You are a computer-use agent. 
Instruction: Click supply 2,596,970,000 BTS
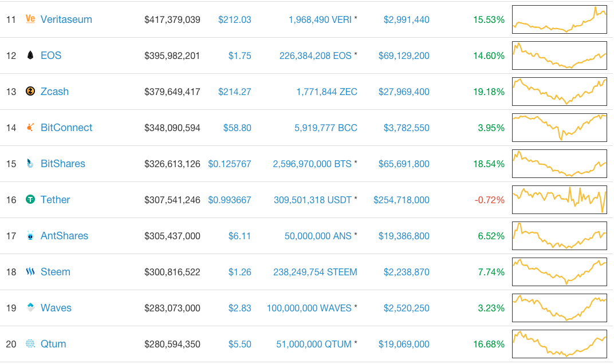(312, 164)
